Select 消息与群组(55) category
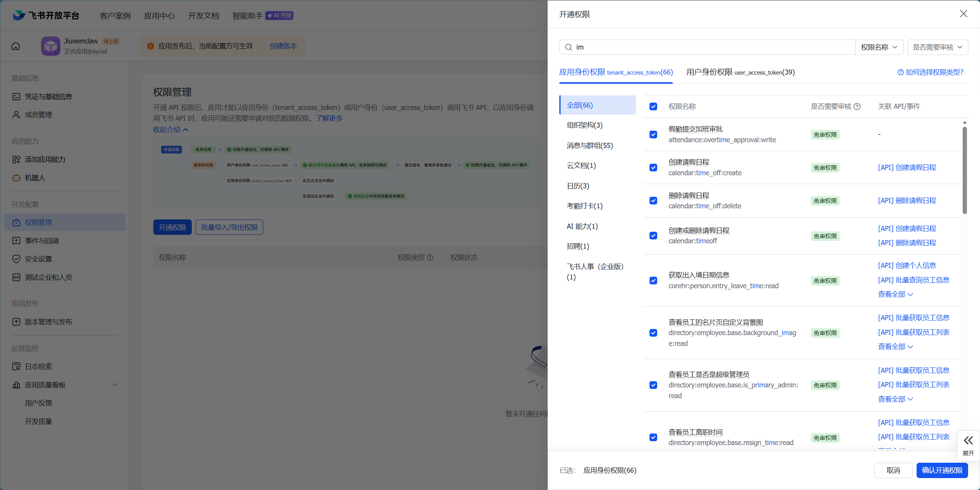The height and width of the screenshot is (490, 980). (590, 146)
